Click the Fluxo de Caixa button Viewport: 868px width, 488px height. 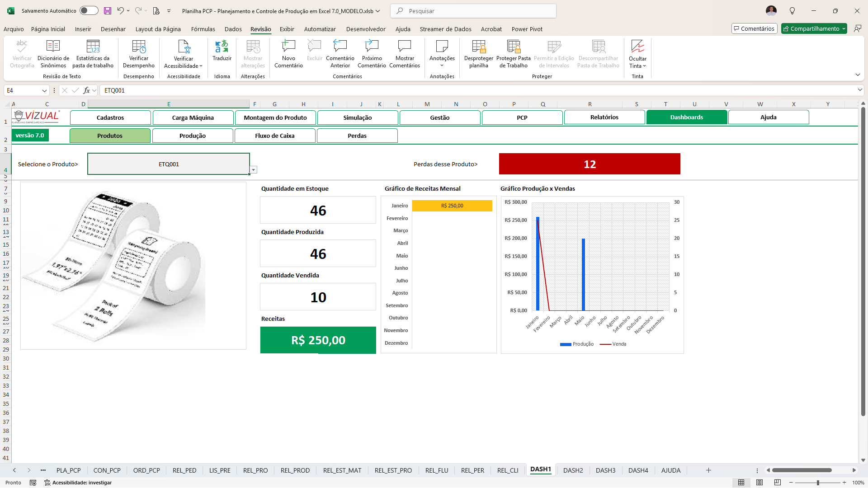pyautogui.click(x=274, y=136)
